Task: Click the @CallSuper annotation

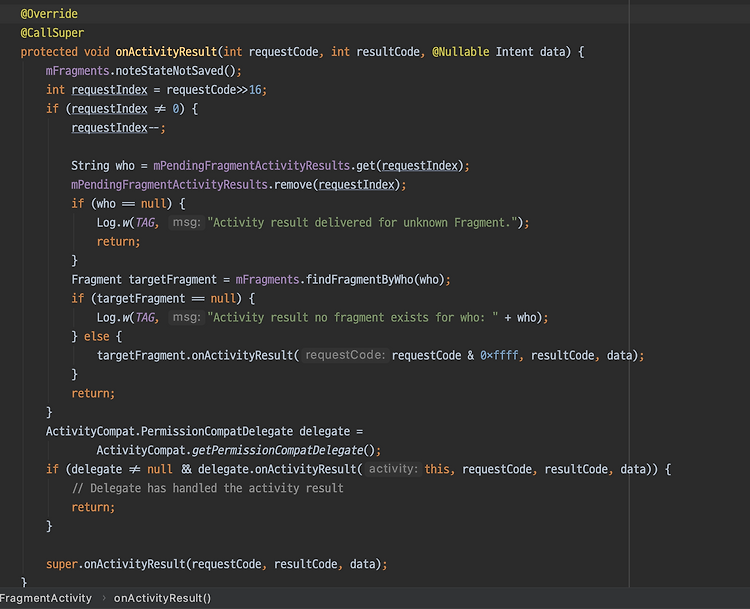Action: pyautogui.click(x=52, y=33)
